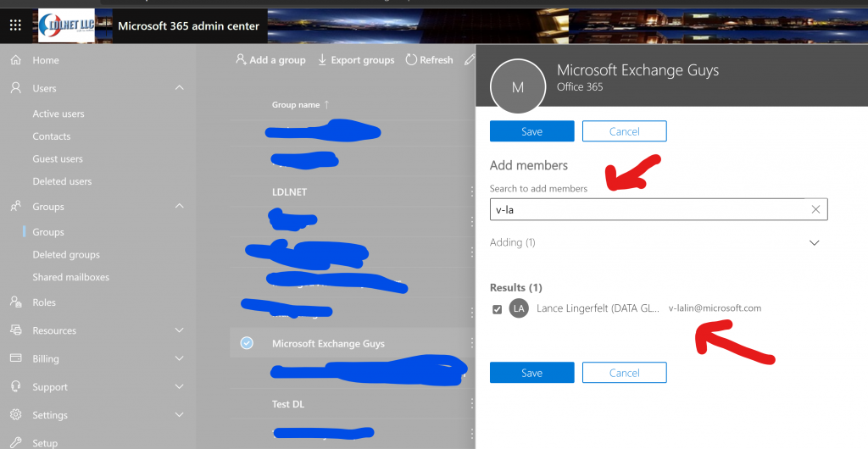Click the sort arrow beside Group name
This screenshot has width=868, height=449.
[326, 104]
